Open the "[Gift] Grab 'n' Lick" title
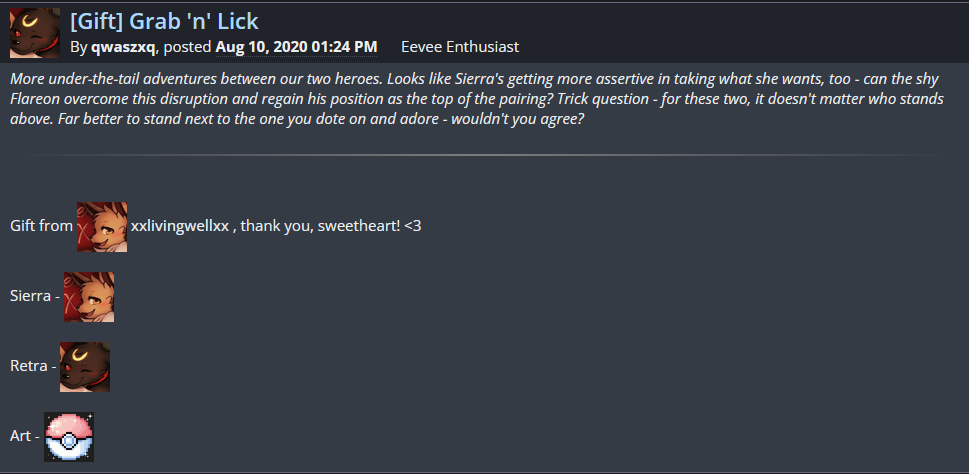969x474 pixels. pos(164,21)
